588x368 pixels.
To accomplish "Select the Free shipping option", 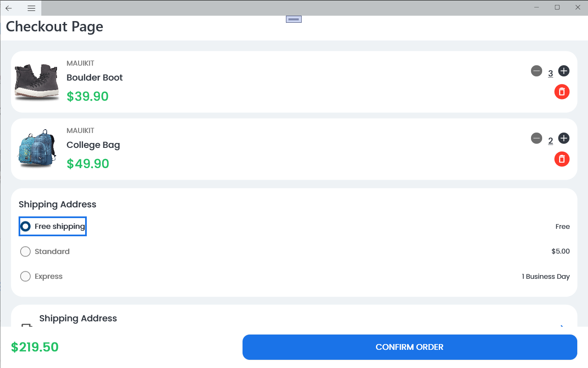I will tap(52, 226).
